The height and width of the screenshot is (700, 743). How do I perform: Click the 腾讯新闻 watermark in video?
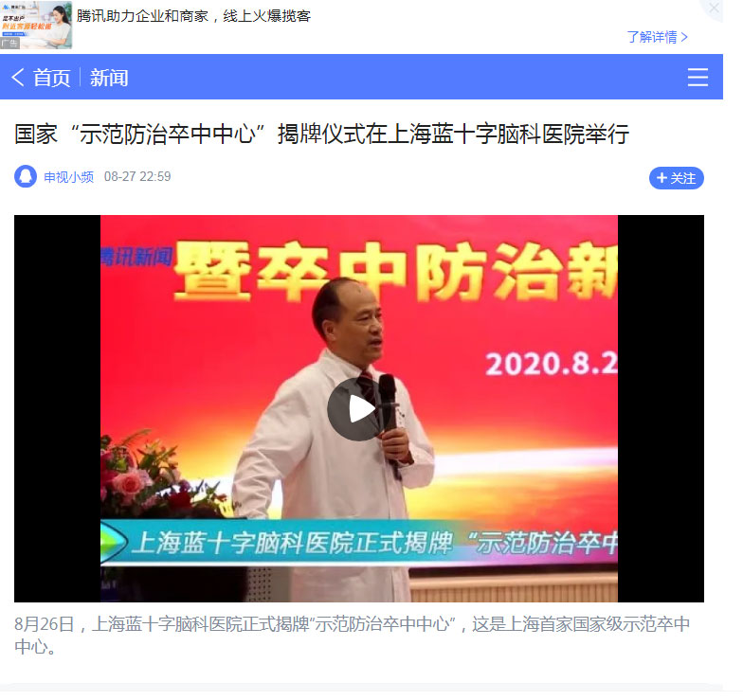(x=136, y=258)
